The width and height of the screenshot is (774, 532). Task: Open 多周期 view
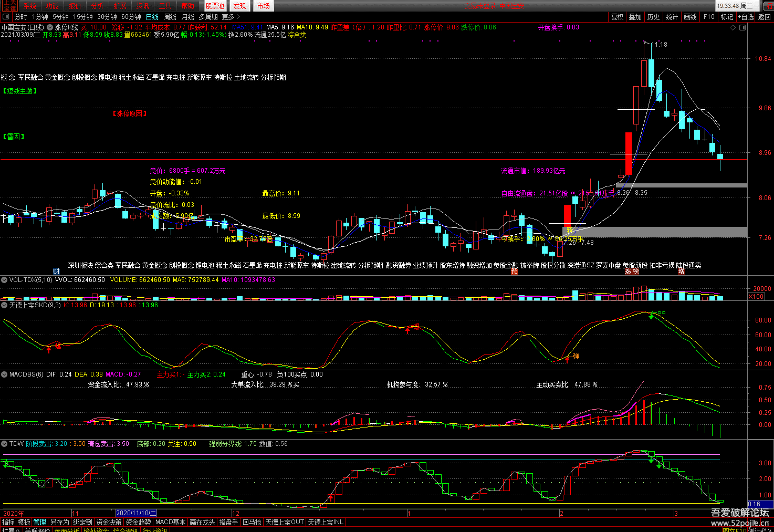point(208,17)
